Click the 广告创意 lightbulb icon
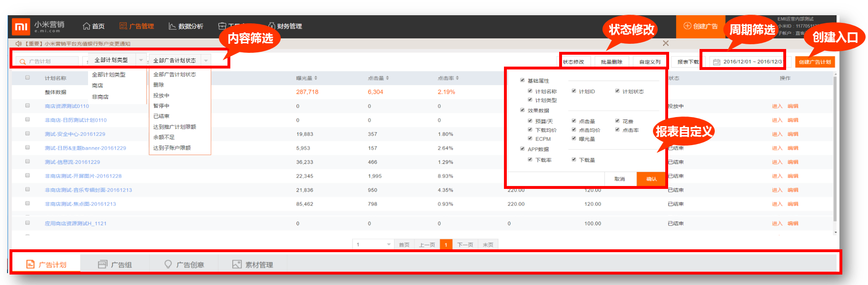The height and width of the screenshot is (285, 868). click(x=168, y=265)
